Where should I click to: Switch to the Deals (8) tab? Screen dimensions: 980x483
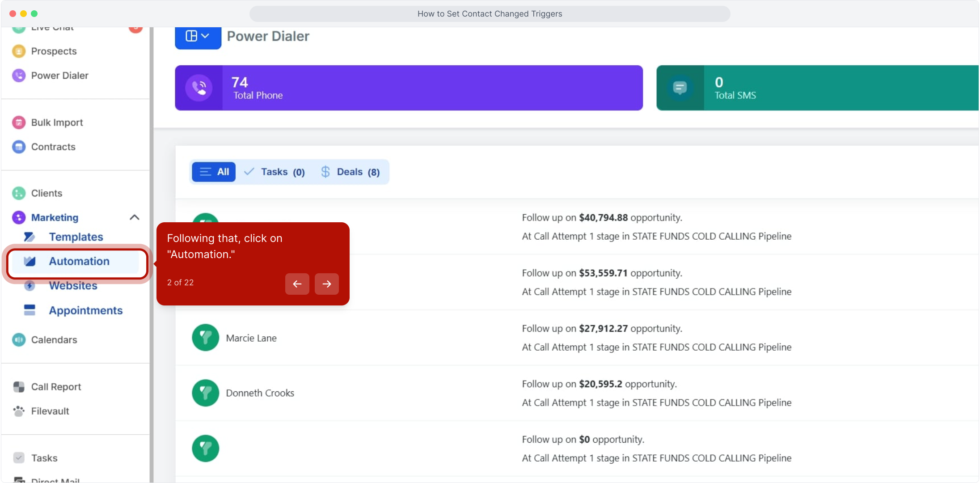point(351,172)
